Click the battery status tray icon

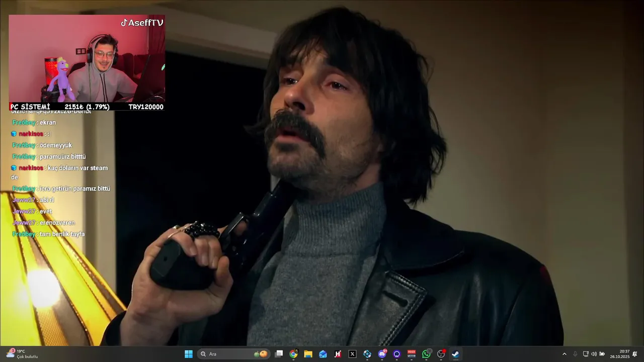click(x=602, y=354)
